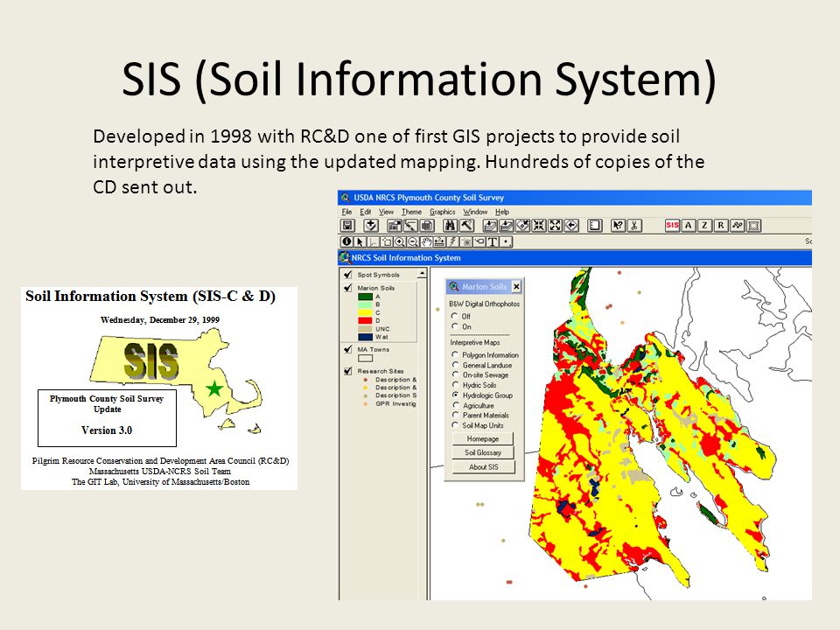Select General Landuse radio button
The height and width of the screenshot is (630, 840).
455,365
